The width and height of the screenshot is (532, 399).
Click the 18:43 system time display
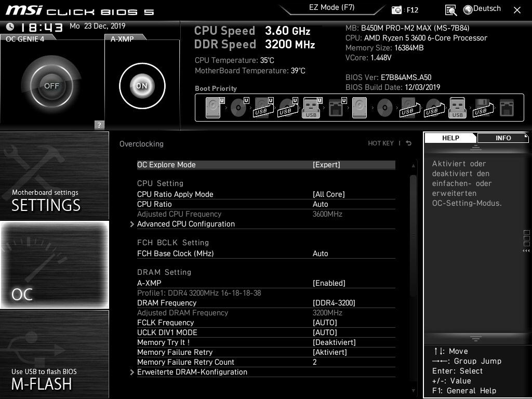tap(42, 27)
